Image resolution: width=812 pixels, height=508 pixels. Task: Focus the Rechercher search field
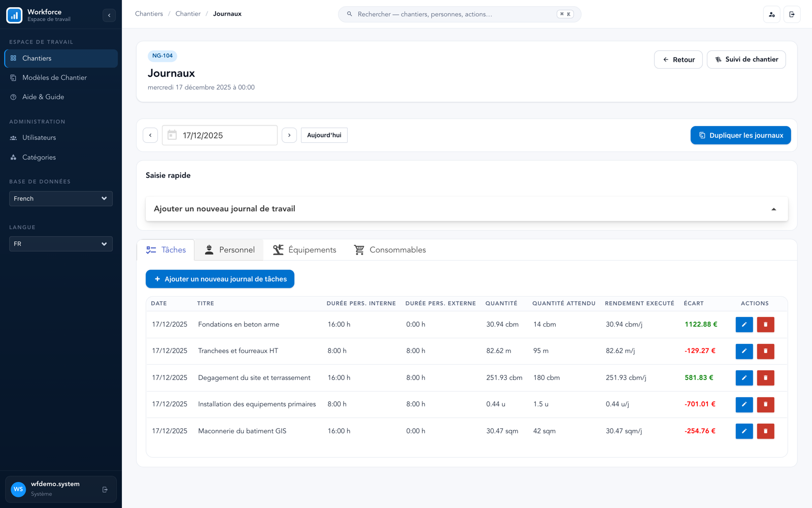460,14
